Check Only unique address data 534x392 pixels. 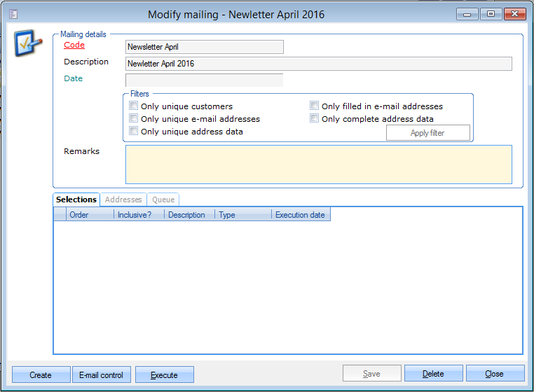tap(134, 132)
